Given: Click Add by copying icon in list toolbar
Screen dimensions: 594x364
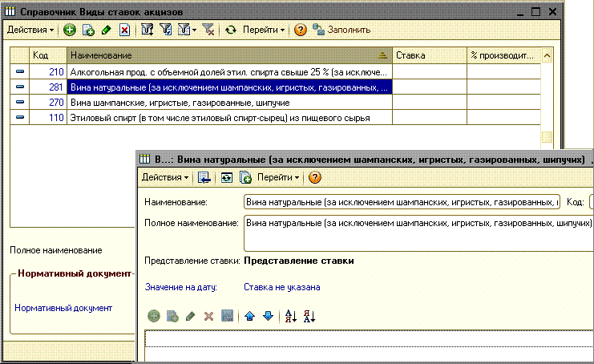Looking at the screenshot, I should (x=88, y=30).
